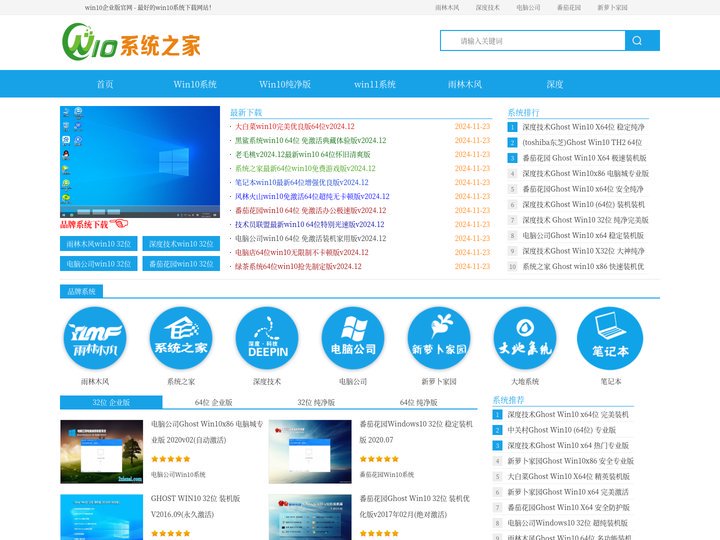The image size is (720, 540).
Task: Open the 大地系统 brand circle icon
Action: point(525,338)
